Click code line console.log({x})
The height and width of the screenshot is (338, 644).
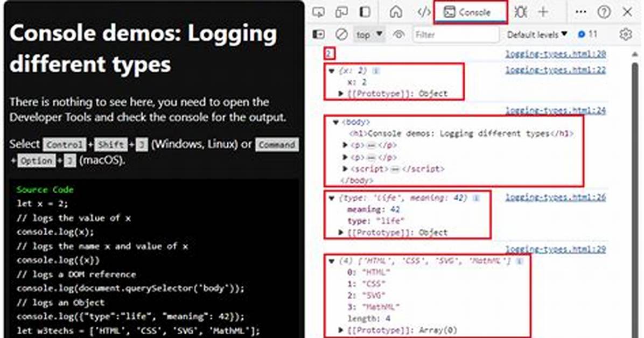(58, 260)
